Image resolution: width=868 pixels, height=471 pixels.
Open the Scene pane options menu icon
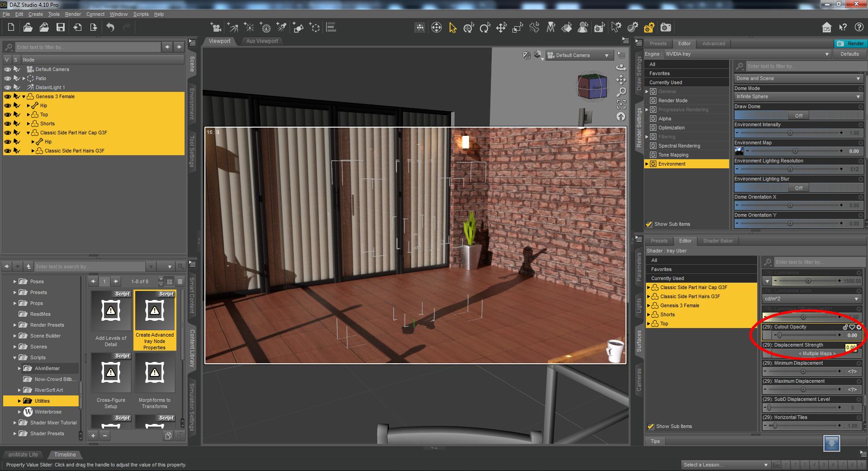tap(192, 43)
